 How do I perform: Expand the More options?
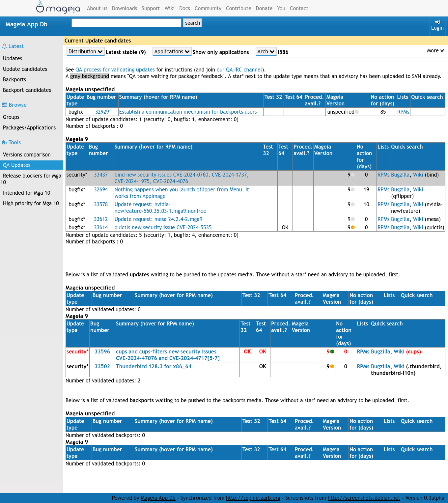[435, 50]
